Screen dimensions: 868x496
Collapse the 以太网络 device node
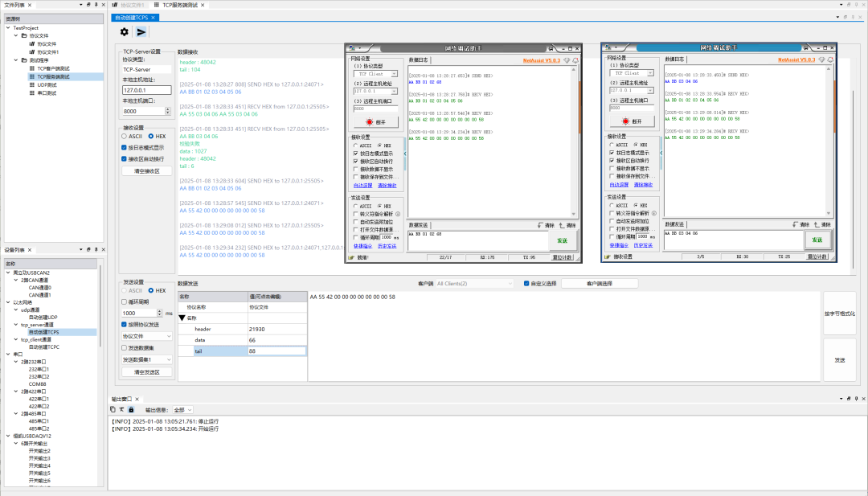8,302
